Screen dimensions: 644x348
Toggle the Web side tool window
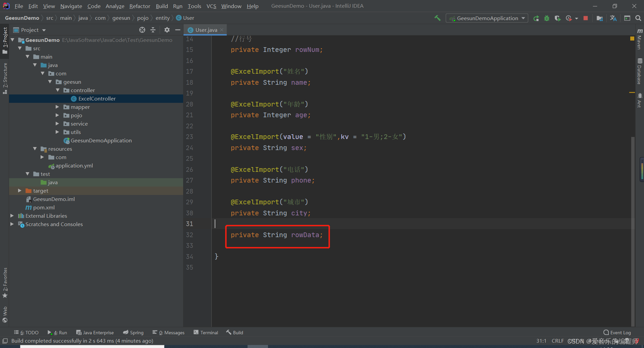(5, 315)
